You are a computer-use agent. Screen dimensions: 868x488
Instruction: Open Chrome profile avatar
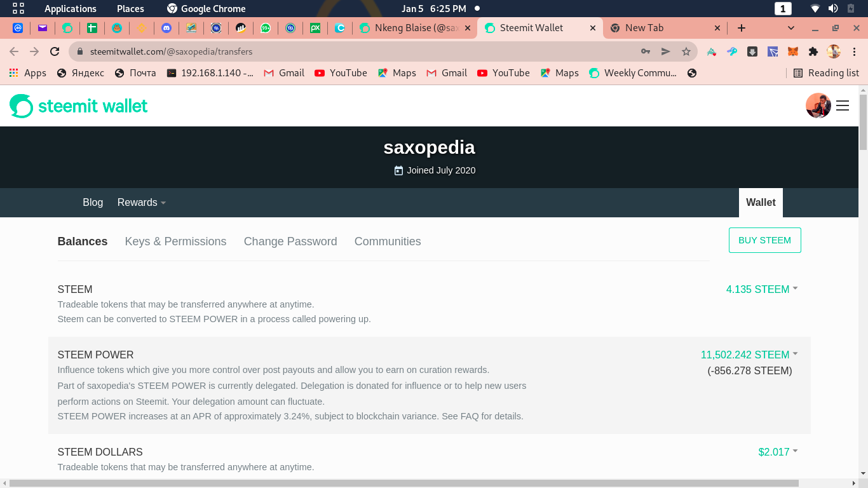coord(834,51)
